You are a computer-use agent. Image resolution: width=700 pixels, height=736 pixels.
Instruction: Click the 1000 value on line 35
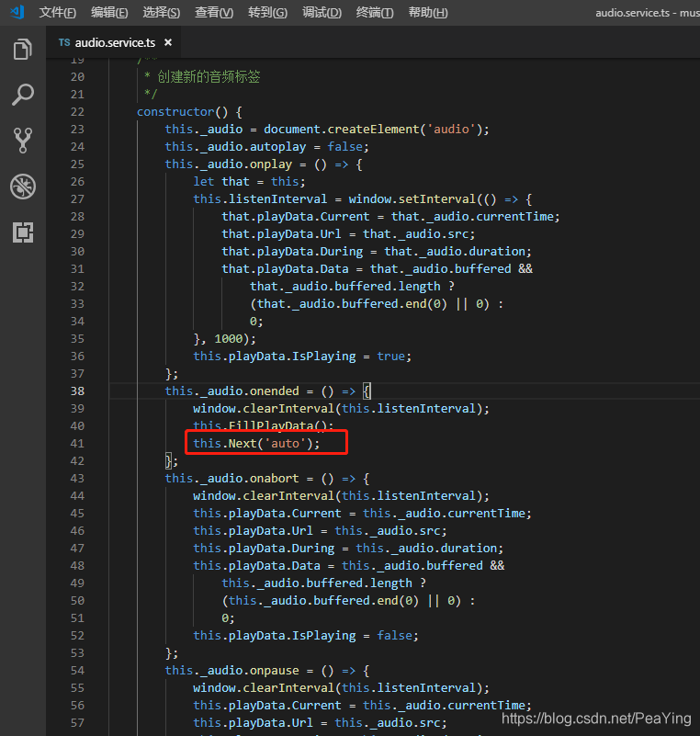click(x=229, y=339)
